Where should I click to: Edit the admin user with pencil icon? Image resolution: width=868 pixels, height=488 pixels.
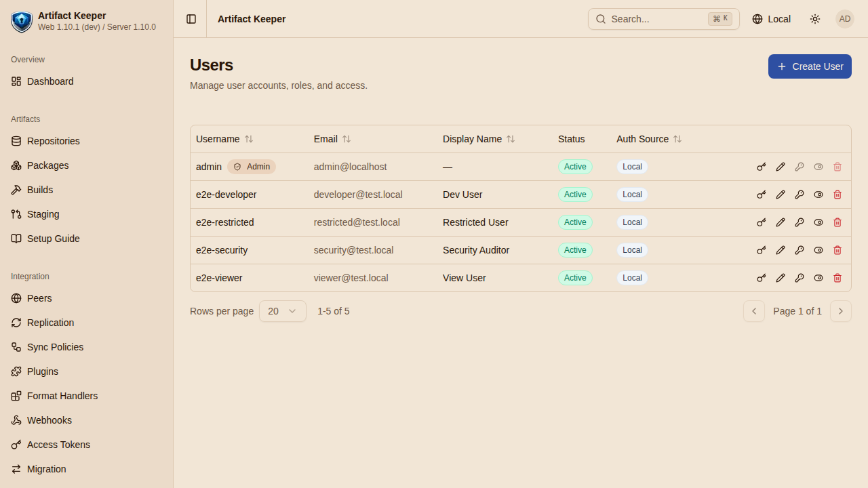tap(781, 167)
